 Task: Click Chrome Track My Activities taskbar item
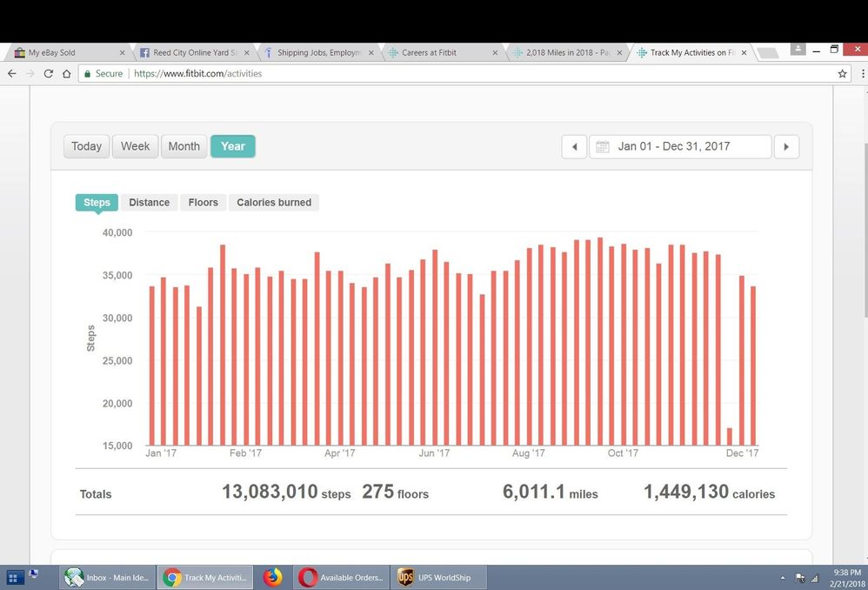(x=204, y=577)
